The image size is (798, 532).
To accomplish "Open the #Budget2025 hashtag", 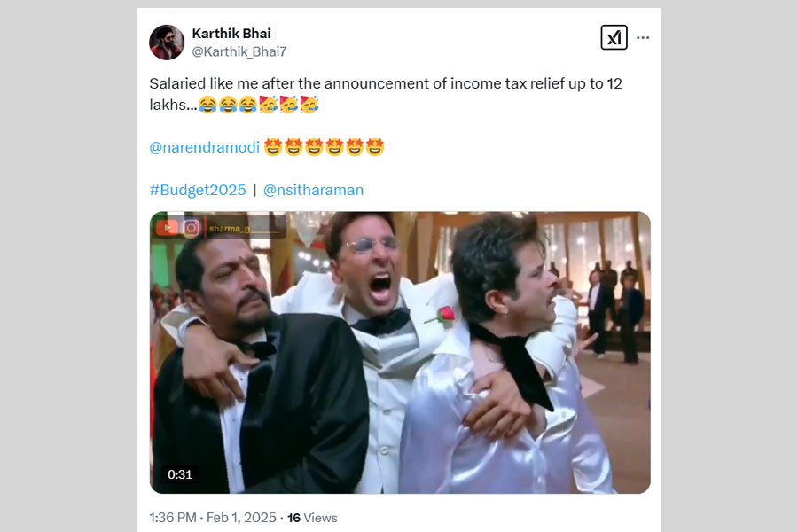I will pos(198,190).
